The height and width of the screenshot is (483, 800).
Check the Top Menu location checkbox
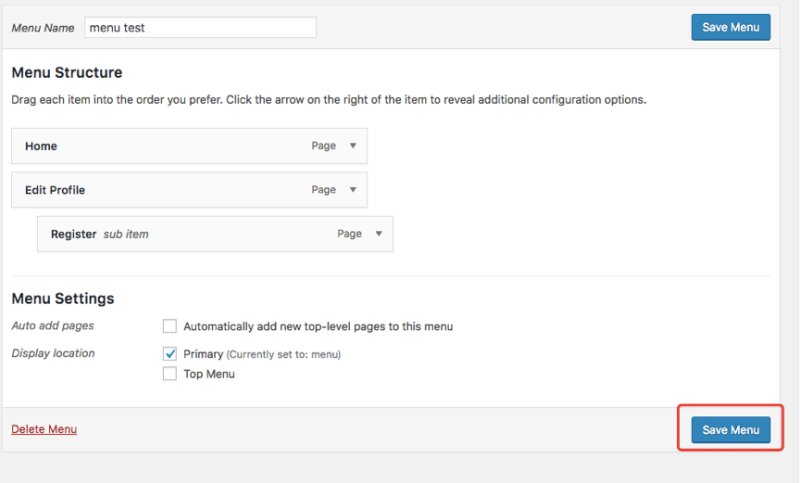pyautogui.click(x=170, y=374)
